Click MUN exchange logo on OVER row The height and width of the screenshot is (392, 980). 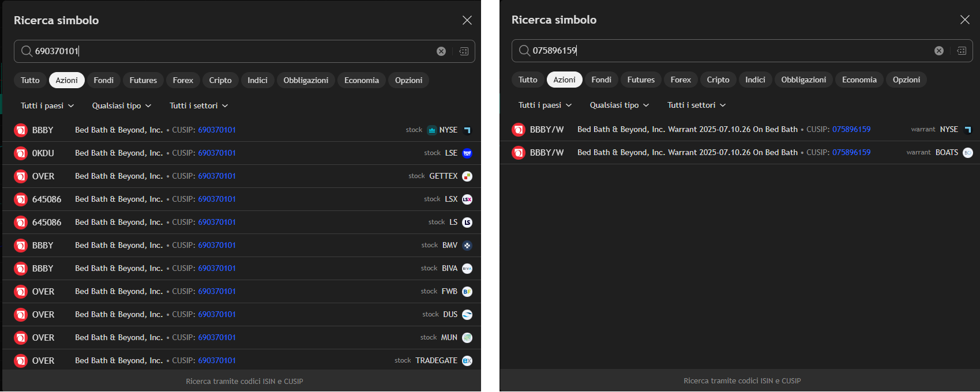(467, 338)
